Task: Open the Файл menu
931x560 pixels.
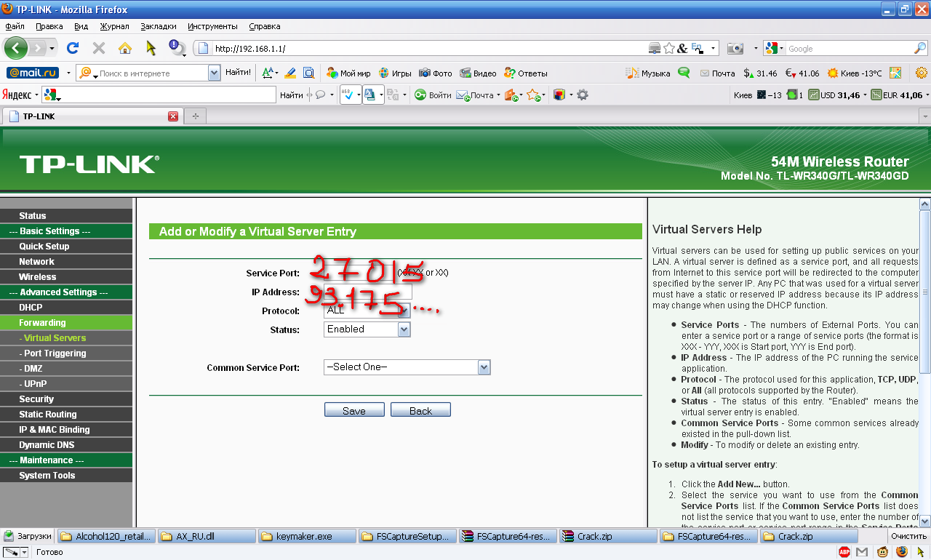Action: (x=15, y=26)
